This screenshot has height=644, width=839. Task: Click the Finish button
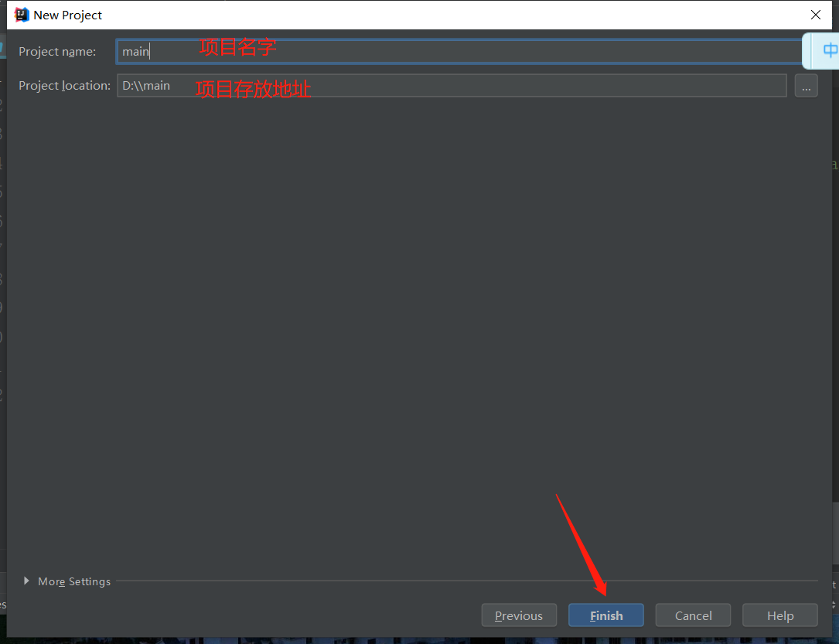tap(605, 615)
